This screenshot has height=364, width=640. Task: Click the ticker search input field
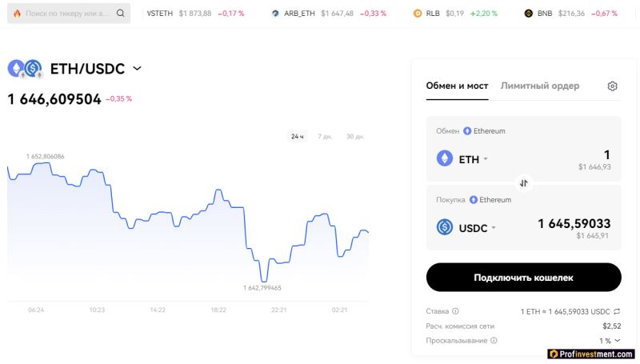69,13
